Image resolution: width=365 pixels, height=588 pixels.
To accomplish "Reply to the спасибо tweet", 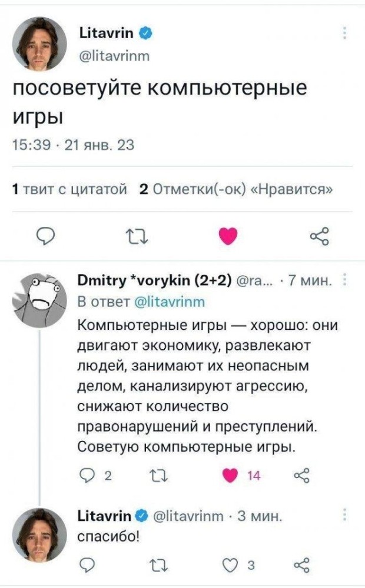I will click(x=86, y=565).
